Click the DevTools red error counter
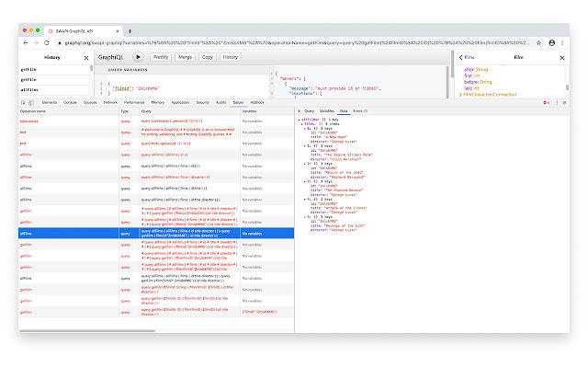This screenshot has height=368, width=588. pos(547,102)
